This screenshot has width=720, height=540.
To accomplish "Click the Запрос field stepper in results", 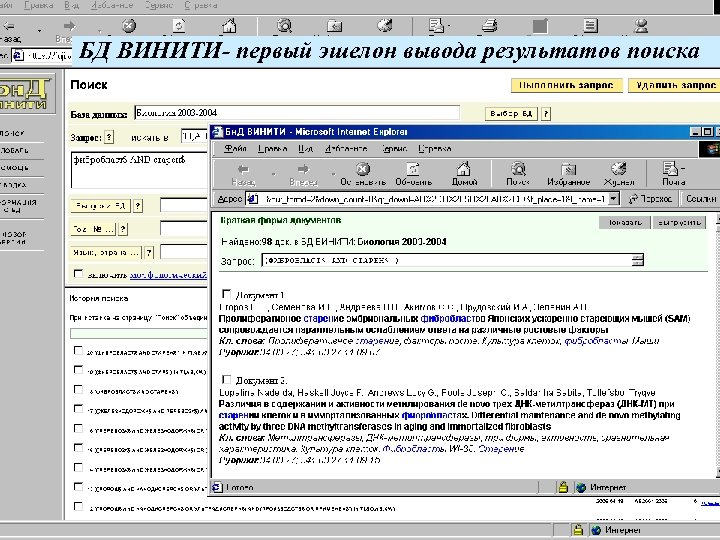I will pyautogui.click(x=637, y=260).
